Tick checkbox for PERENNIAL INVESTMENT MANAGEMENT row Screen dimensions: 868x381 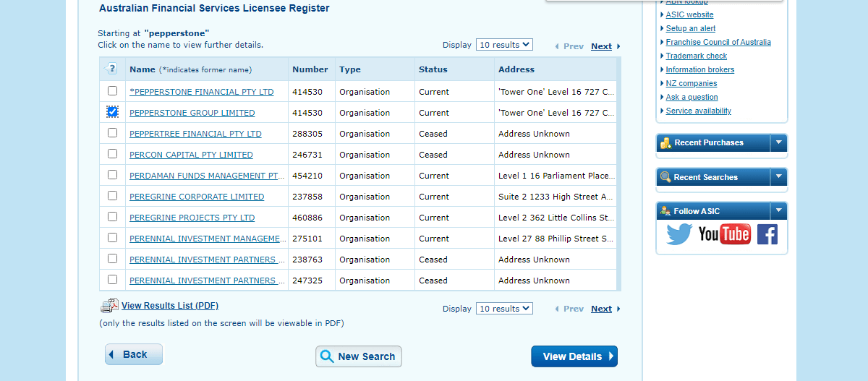[112, 238]
